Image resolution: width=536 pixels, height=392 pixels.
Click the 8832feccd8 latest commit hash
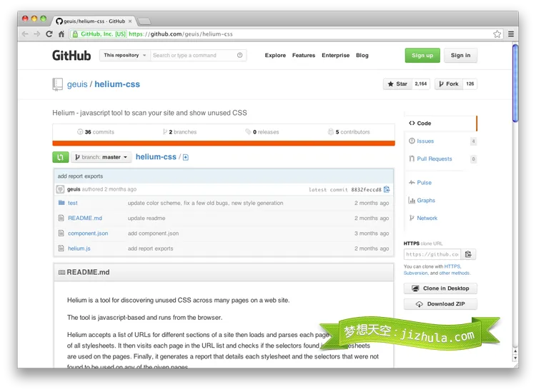[366, 190]
